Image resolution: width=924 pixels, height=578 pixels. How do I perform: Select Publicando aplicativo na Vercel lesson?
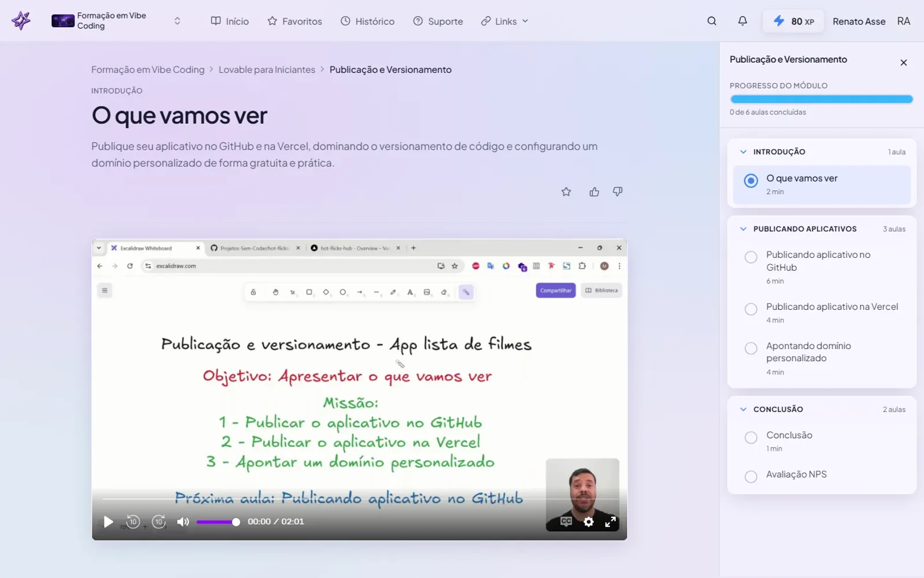tap(822, 313)
